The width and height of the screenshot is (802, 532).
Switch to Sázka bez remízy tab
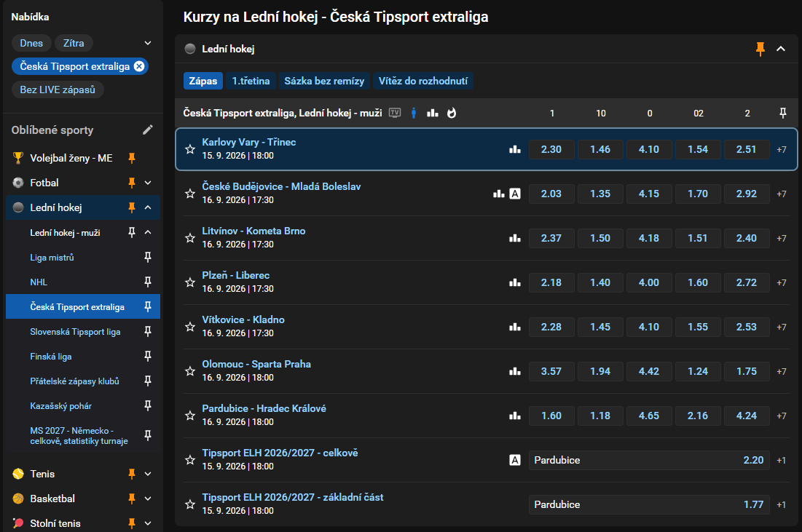(324, 81)
